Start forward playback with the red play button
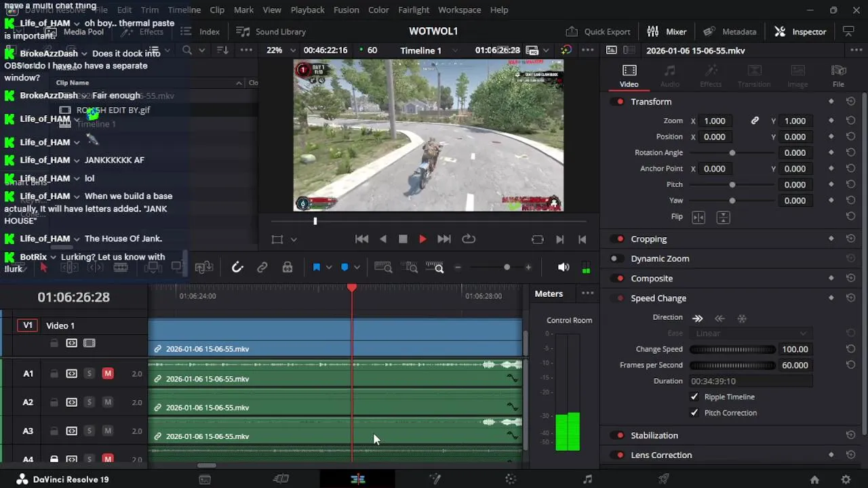 [x=422, y=239]
